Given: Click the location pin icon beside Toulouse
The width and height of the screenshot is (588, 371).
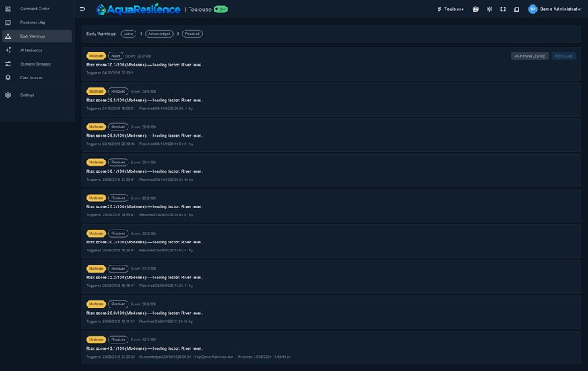Looking at the screenshot, I should (x=439, y=9).
